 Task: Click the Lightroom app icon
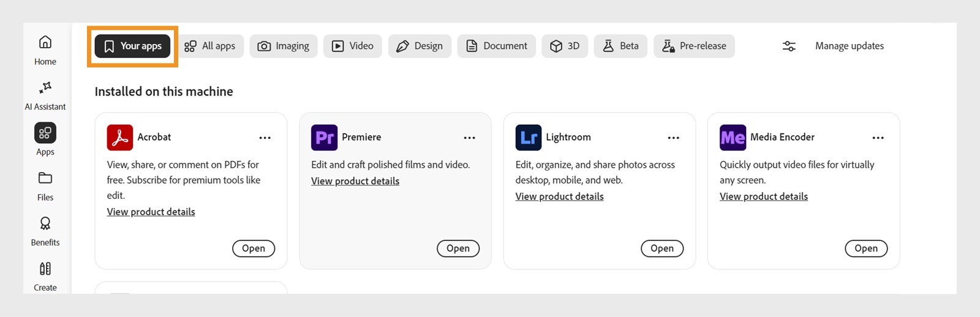[x=529, y=137]
